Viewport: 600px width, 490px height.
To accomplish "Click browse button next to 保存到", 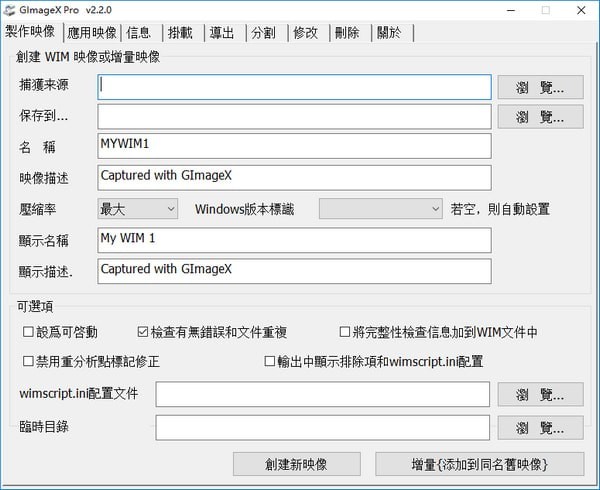I will coord(540,117).
